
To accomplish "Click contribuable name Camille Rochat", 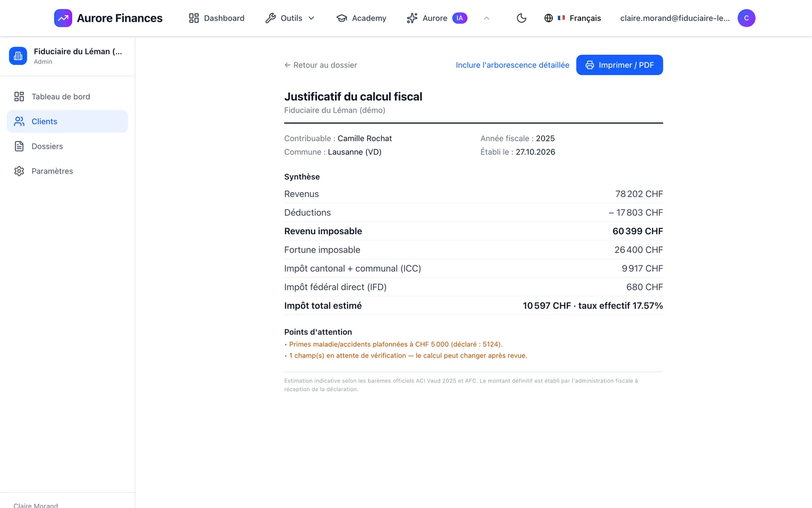I will click(x=365, y=138).
